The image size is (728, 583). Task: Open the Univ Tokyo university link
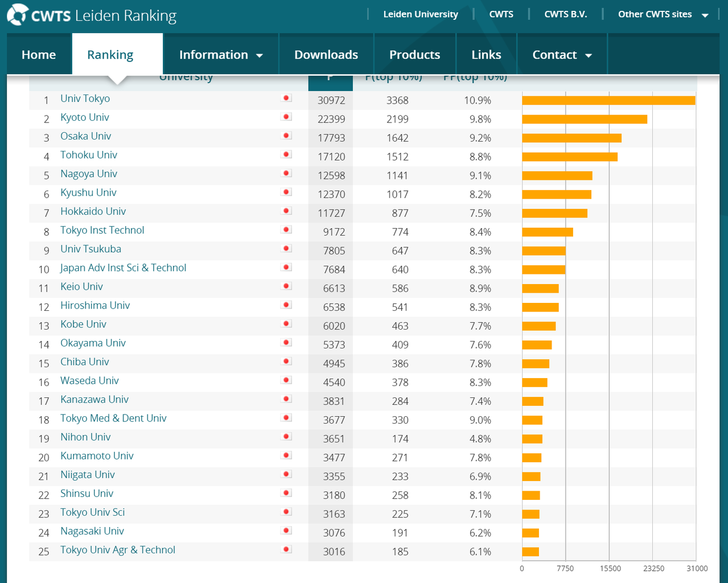coord(85,98)
